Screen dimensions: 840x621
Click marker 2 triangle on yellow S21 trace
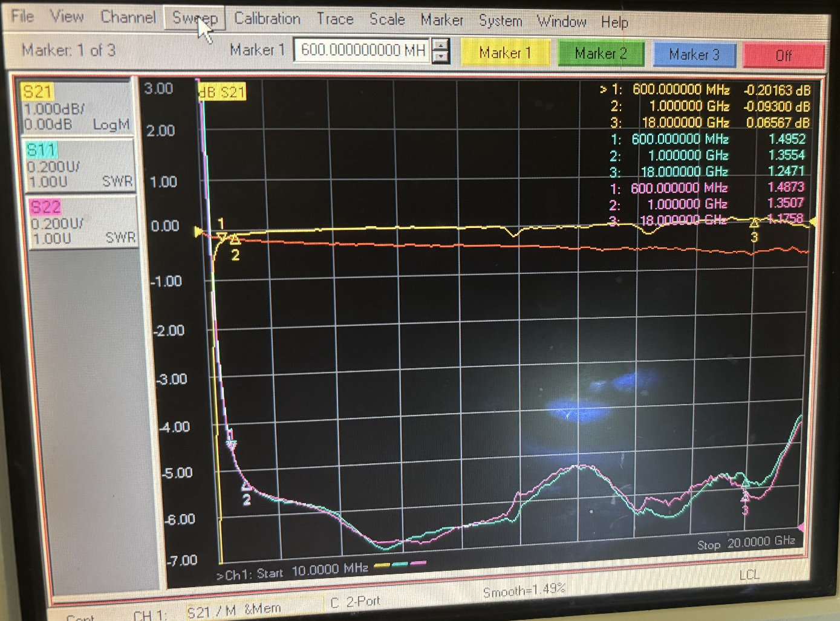[235, 241]
